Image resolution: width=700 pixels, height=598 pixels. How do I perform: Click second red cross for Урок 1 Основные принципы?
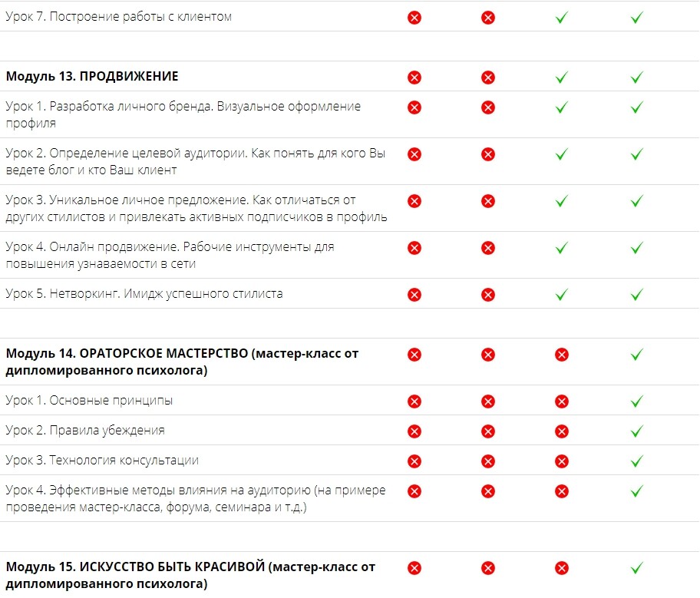[488, 401]
